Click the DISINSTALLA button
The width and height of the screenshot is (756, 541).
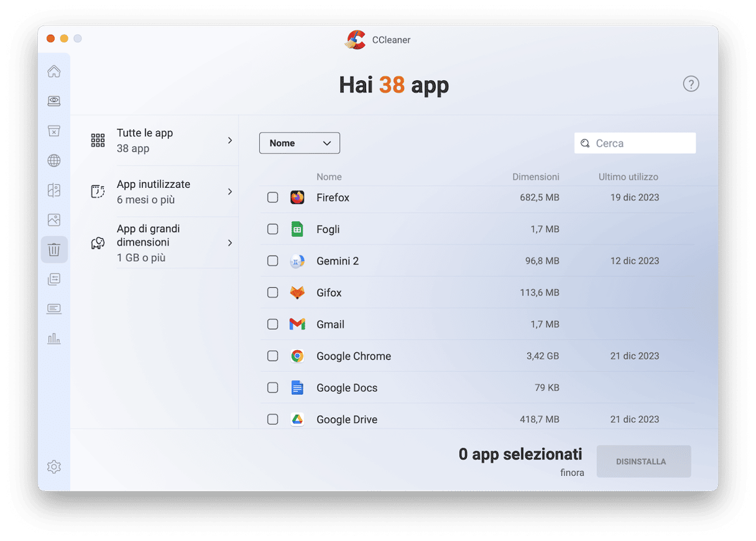[644, 461]
